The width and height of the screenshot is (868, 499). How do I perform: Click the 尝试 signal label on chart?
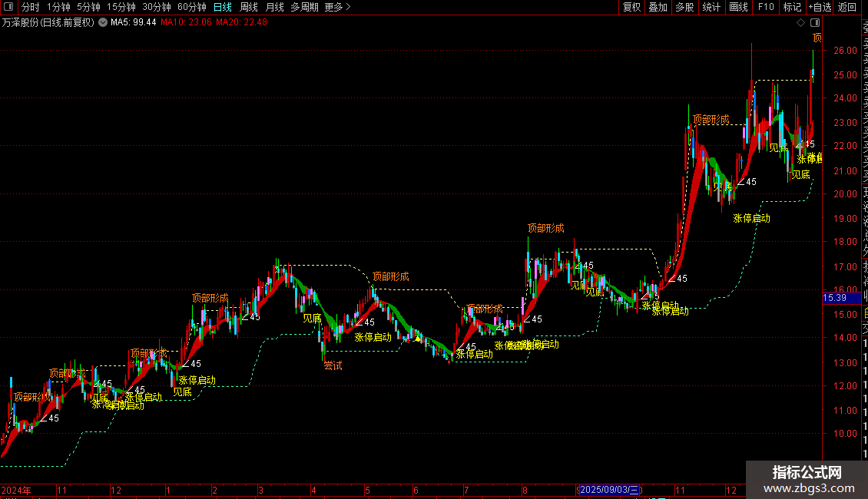pyautogui.click(x=333, y=365)
